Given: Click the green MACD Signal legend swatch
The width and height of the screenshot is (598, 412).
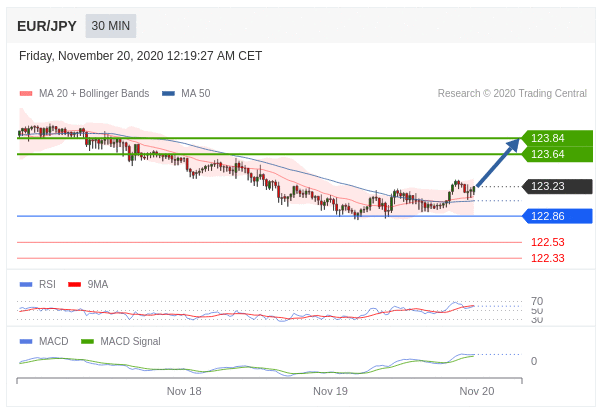Looking at the screenshot, I should click(88, 341).
